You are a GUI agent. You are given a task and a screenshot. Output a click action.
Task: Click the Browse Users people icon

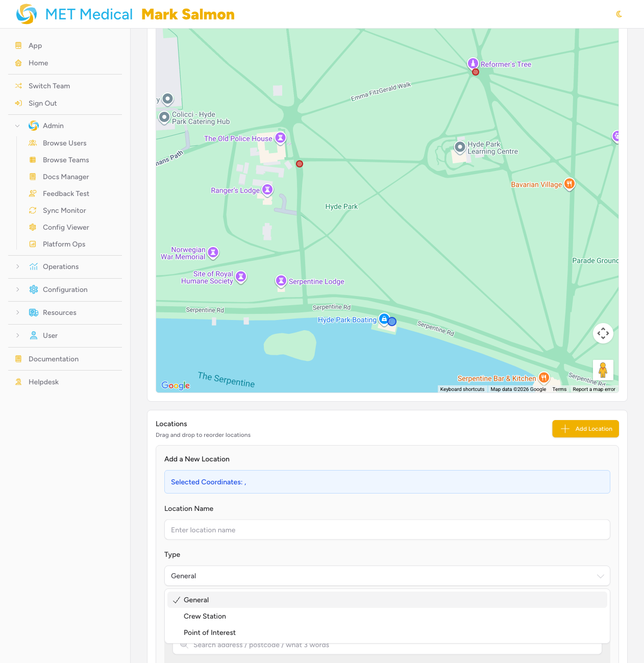tap(33, 143)
